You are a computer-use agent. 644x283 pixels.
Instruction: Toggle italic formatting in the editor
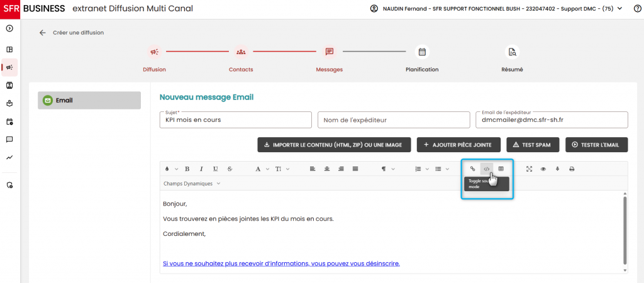(x=201, y=169)
